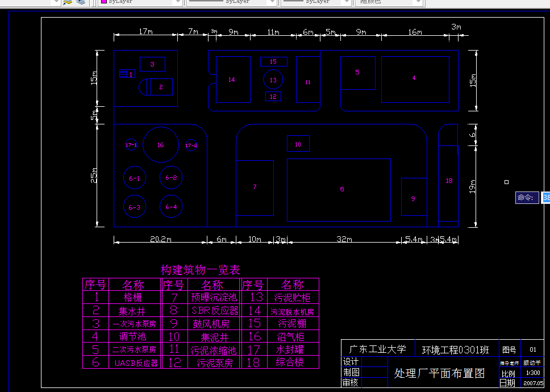Click circle 13 in the plant layout

273,80
